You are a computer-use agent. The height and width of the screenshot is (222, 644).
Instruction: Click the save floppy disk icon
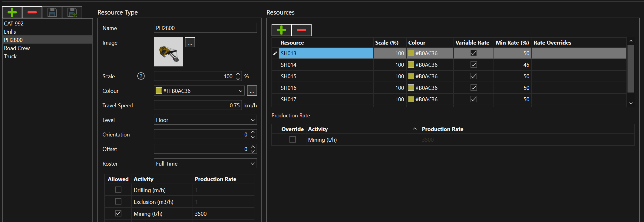[52, 12]
